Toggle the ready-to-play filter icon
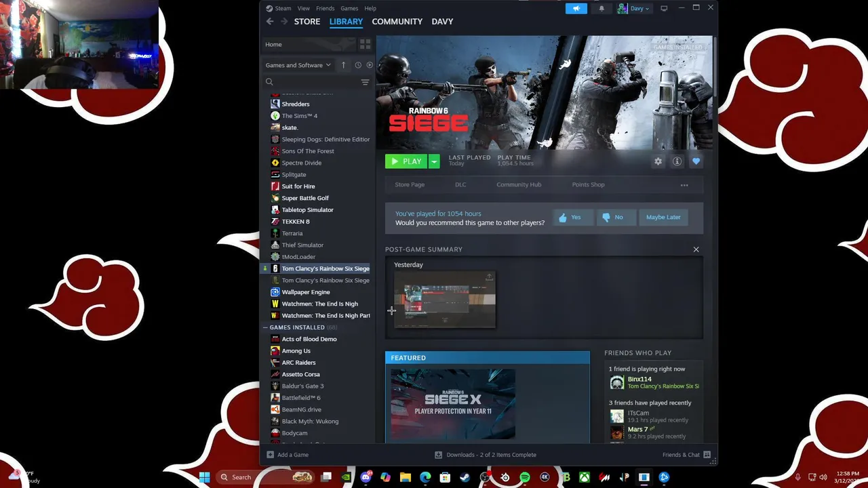Image resolution: width=868 pixels, height=488 pixels. 370,65
